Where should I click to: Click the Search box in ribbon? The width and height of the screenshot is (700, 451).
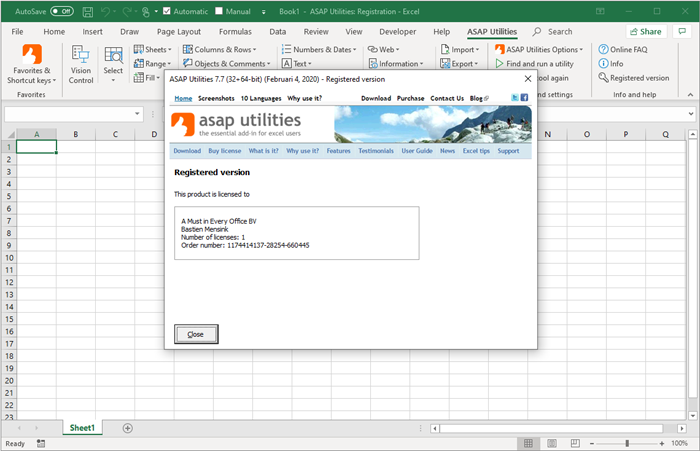[x=553, y=32]
